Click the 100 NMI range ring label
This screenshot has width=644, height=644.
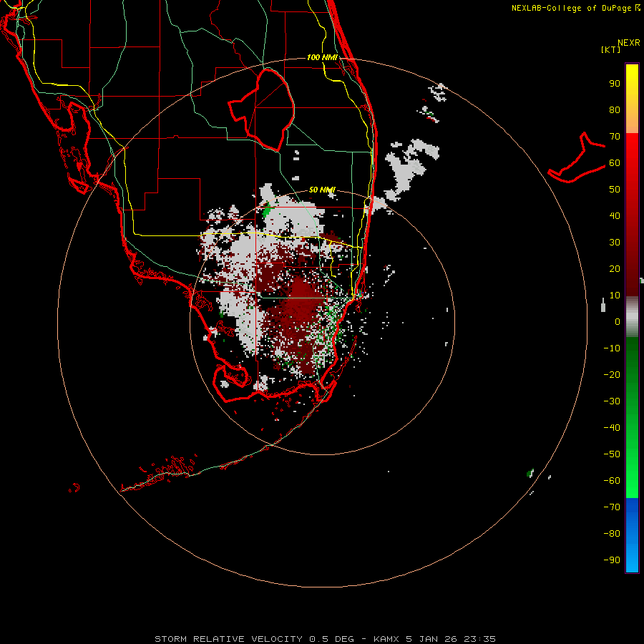322,57
